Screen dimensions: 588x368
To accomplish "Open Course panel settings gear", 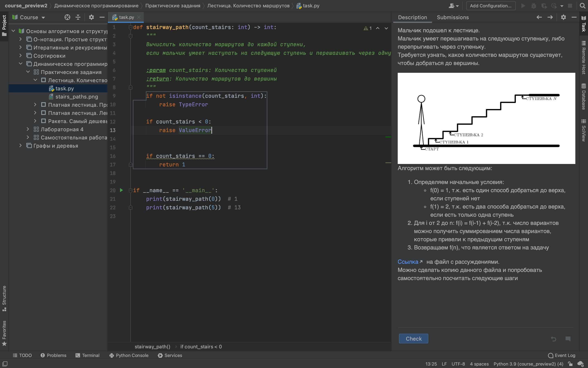I will (91, 17).
